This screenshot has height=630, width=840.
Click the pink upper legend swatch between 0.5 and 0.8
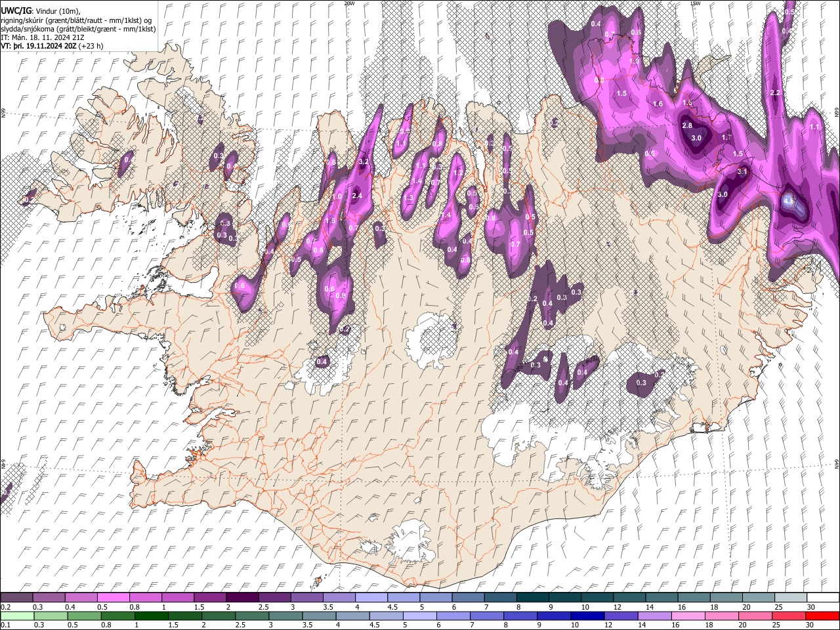tap(113, 597)
